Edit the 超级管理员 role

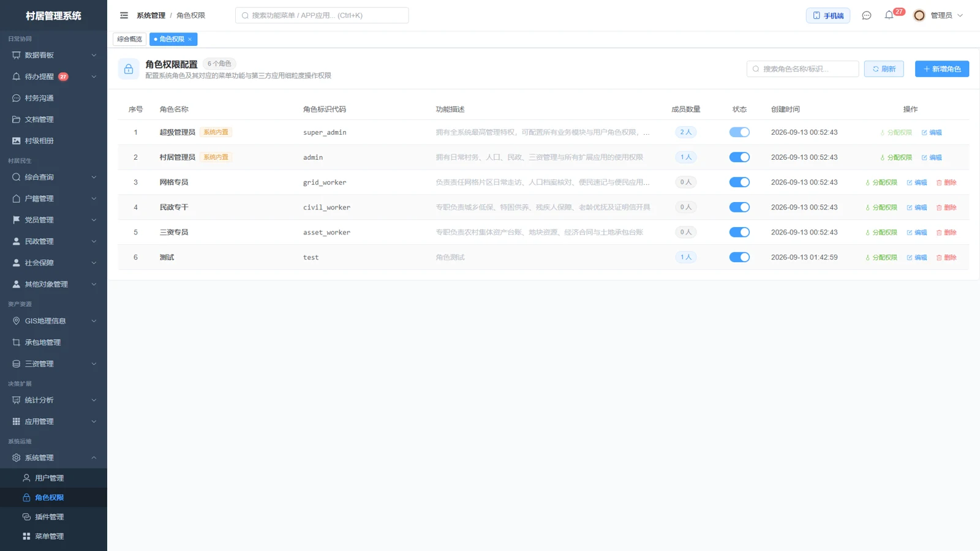click(932, 132)
